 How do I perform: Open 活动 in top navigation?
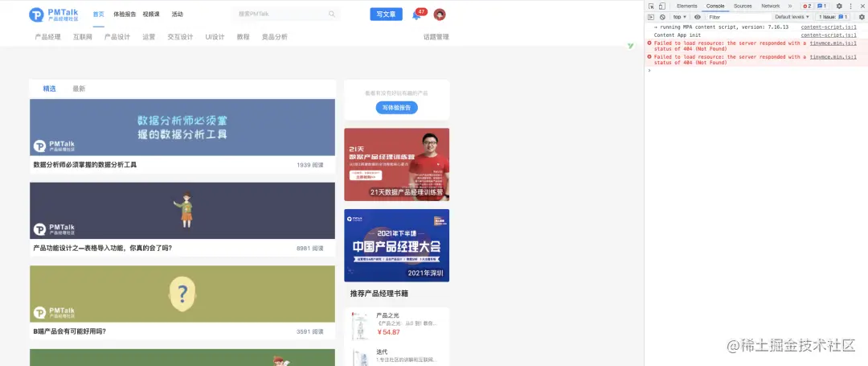pyautogui.click(x=177, y=14)
